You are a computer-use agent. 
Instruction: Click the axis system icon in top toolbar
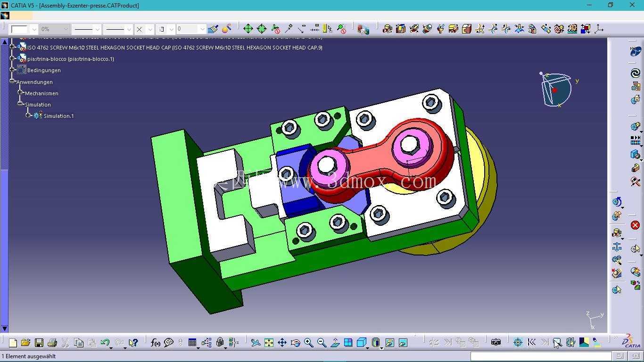pos(599,29)
